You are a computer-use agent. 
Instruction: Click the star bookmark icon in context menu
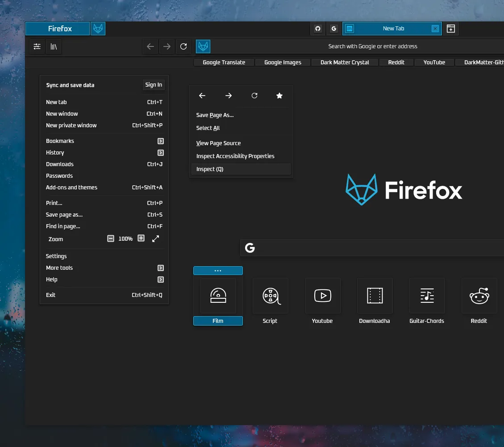[279, 96]
